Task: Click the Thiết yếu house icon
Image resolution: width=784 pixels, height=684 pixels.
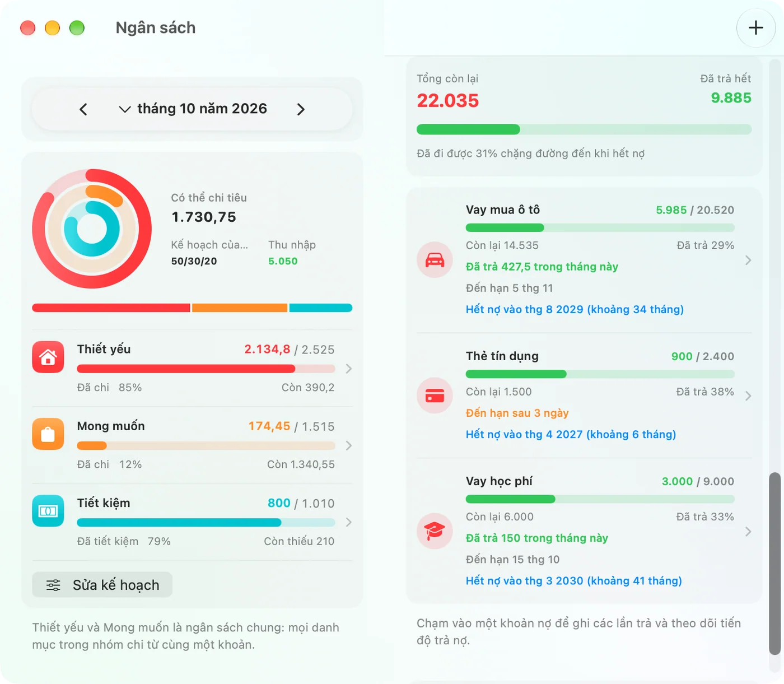Action: point(48,357)
